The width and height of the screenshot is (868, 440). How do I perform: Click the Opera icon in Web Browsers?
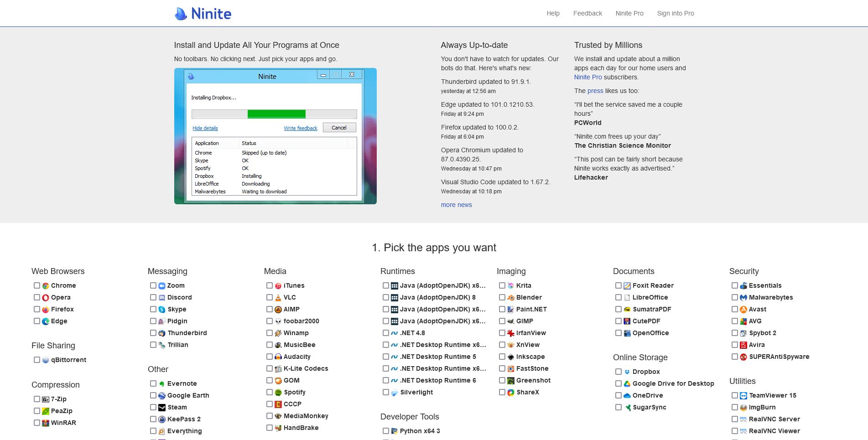46,298
